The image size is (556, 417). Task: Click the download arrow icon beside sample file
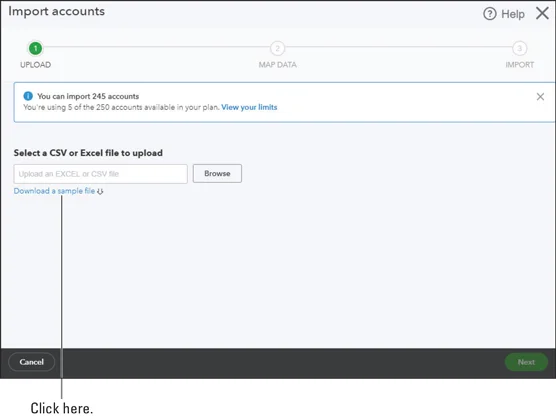(100, 191)
